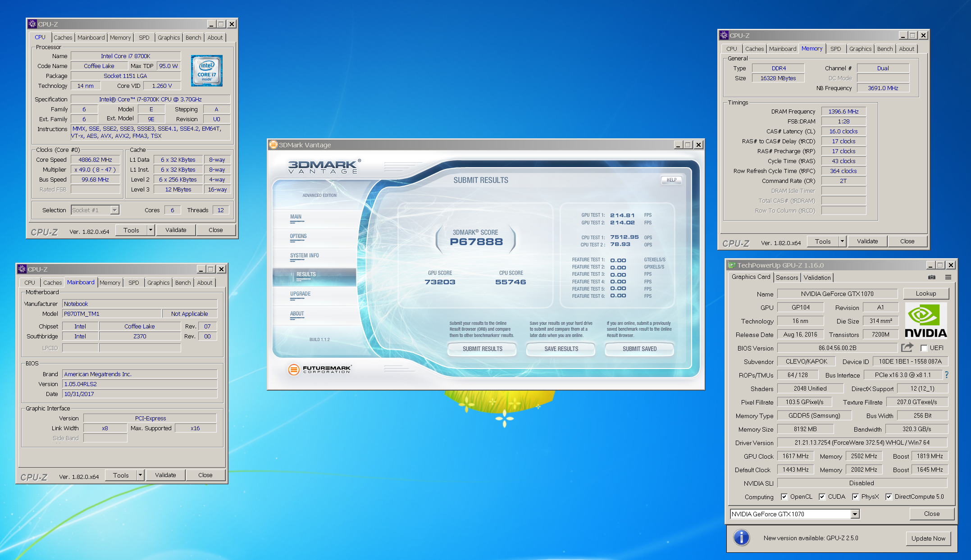Open the GPU-Z hamburger menu icon
Screen dimensions: 971x560
click(948, 278)
